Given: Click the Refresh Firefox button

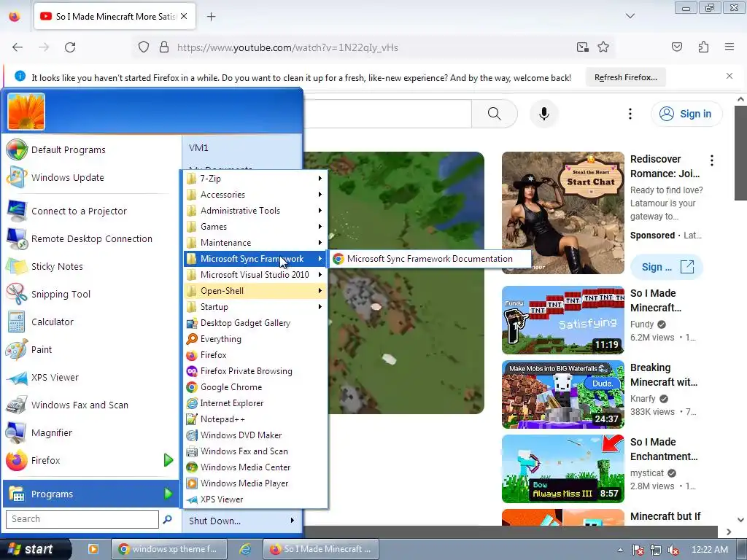Looking at the screenshot, I should 625,77.
